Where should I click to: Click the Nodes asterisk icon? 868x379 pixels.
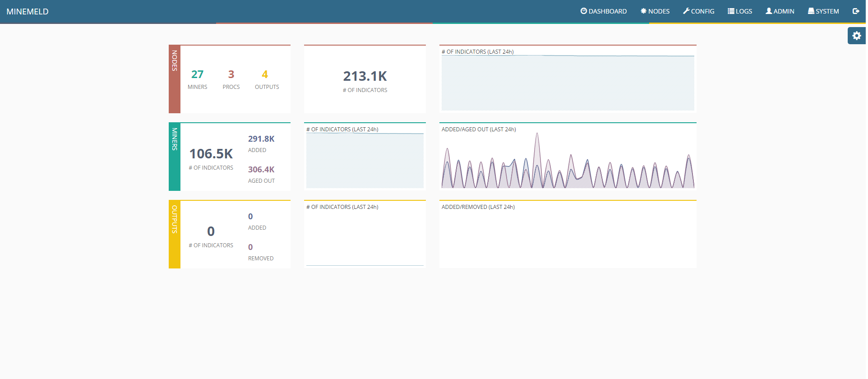(643, 11)
